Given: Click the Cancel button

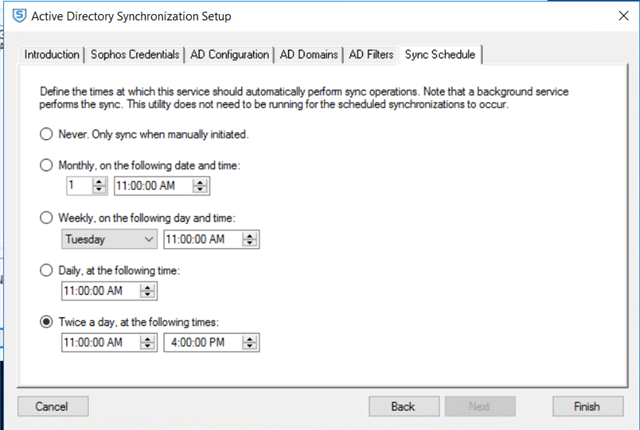Looking at the screenshot, I should click(x=53, y=406).
